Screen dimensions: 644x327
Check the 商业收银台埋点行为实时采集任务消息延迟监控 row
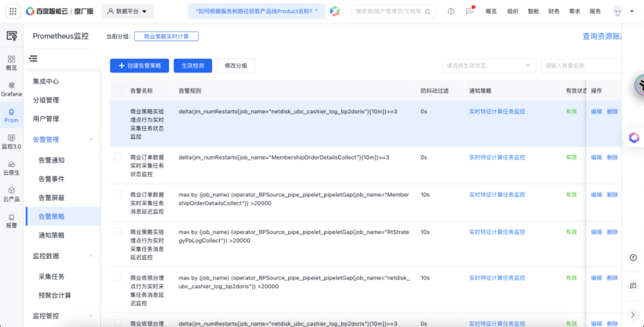pyautogui.click(x=118, y=277)
